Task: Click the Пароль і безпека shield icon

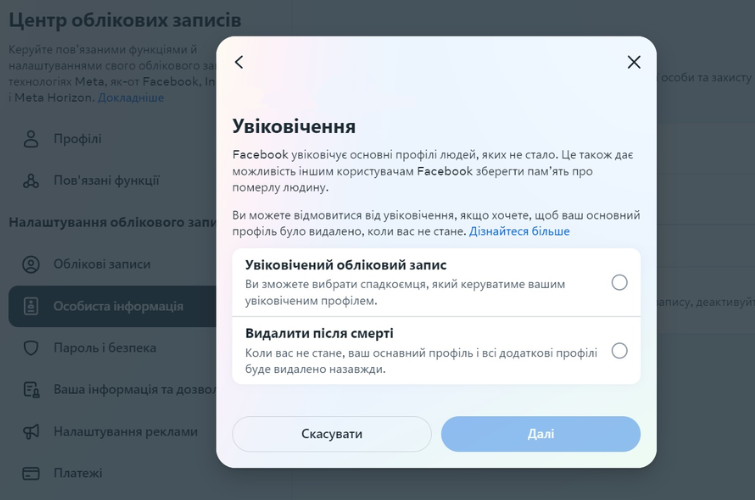Action: pyautogui.click(x=31, y=348)
